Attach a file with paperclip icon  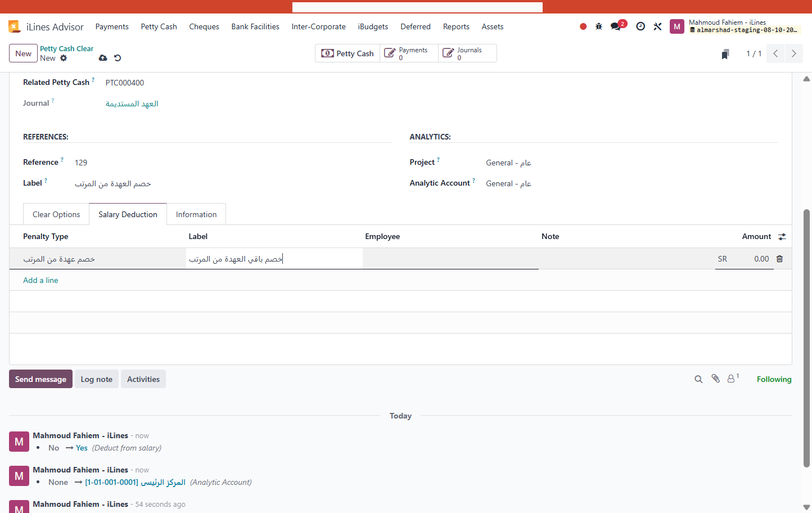click(x=716, y=379)
